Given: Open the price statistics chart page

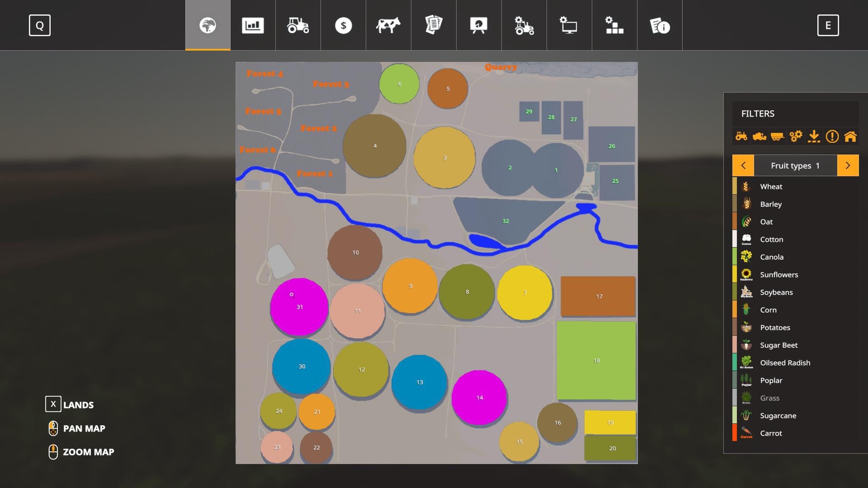Looking at the screenshot, I should [253, 26].
